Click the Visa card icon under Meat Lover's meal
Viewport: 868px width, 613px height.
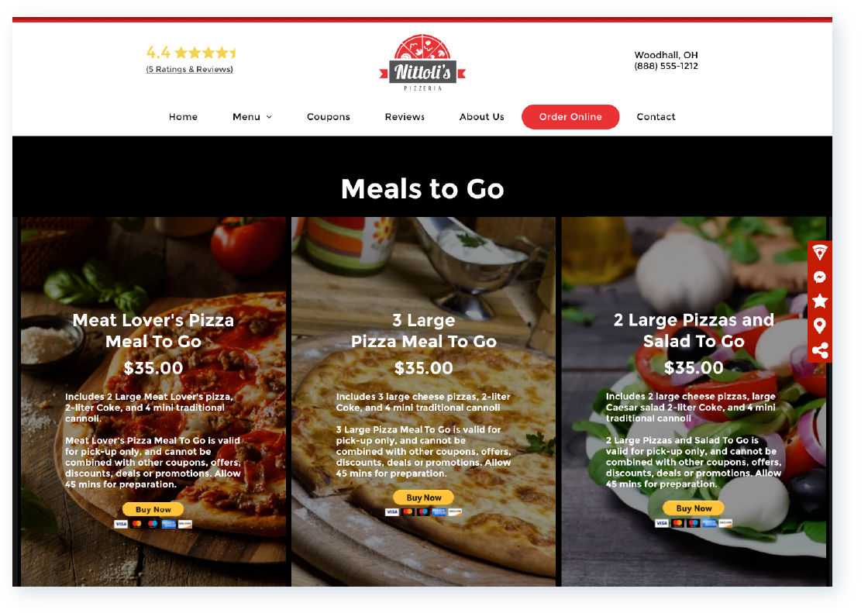pyautogui.click(x=121, y=524)
